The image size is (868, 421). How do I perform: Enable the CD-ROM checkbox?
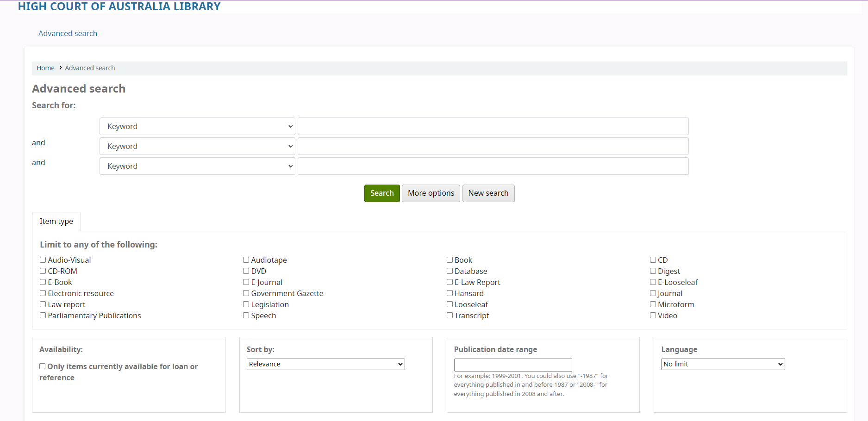(x=43, y=271)
